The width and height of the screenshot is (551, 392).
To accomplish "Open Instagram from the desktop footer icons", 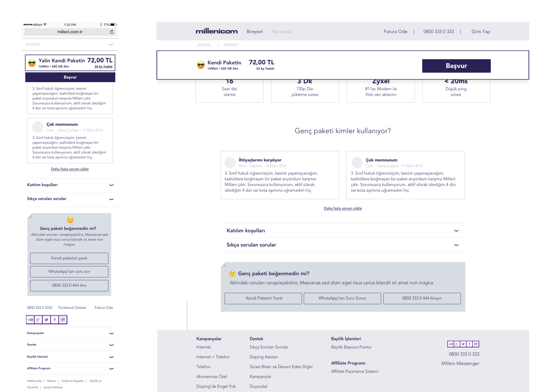I will (x=476, y=344).
